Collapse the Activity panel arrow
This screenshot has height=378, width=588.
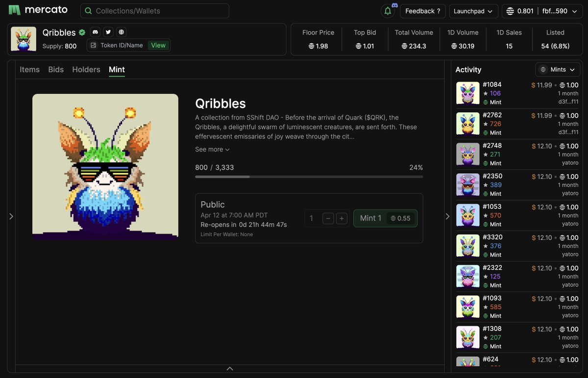(x=447, y=216)
